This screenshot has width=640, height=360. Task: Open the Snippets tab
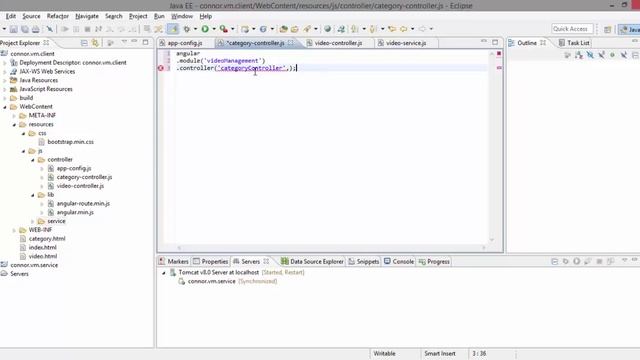pyautogui.click(x=364, y=262)
